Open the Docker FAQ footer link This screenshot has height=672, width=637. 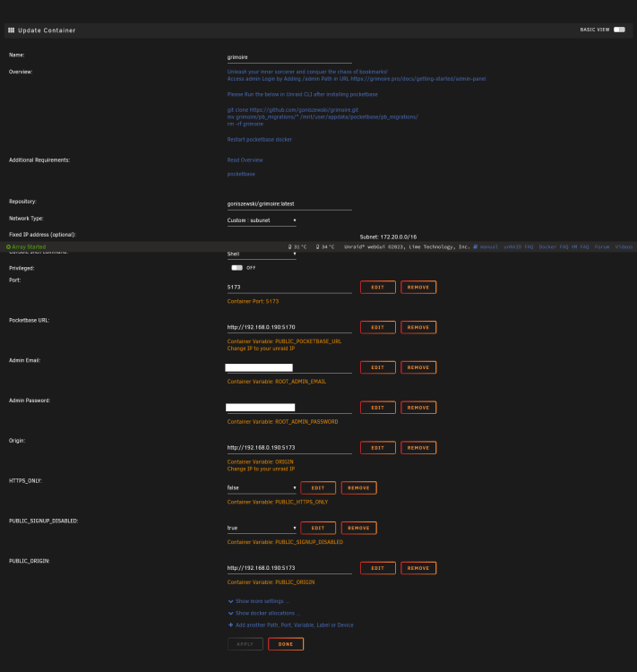554,247
